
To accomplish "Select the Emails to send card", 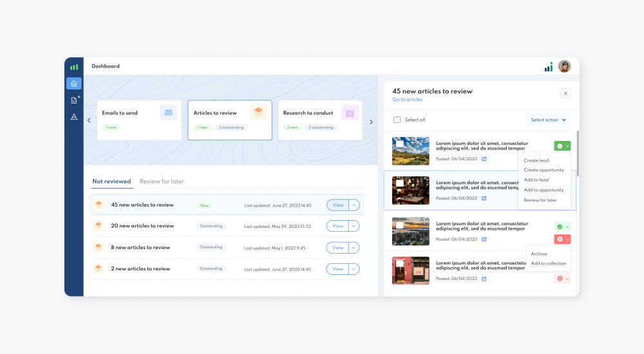I will [139, 120].
